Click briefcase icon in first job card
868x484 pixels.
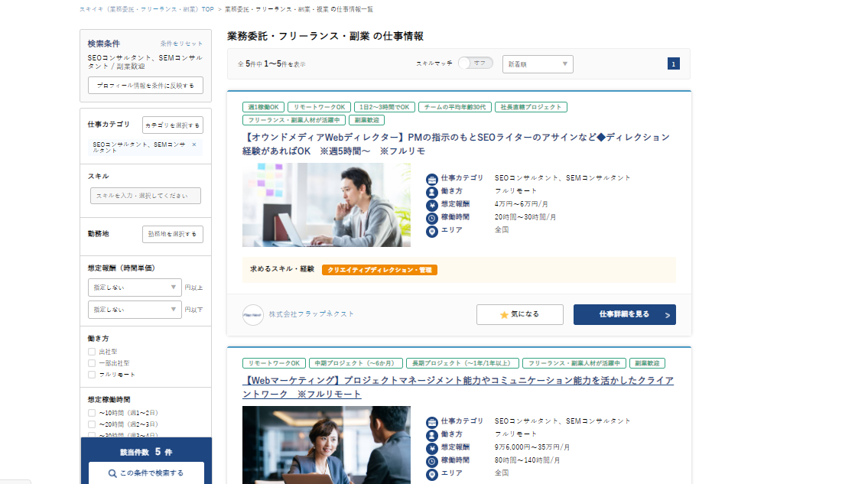432,180
